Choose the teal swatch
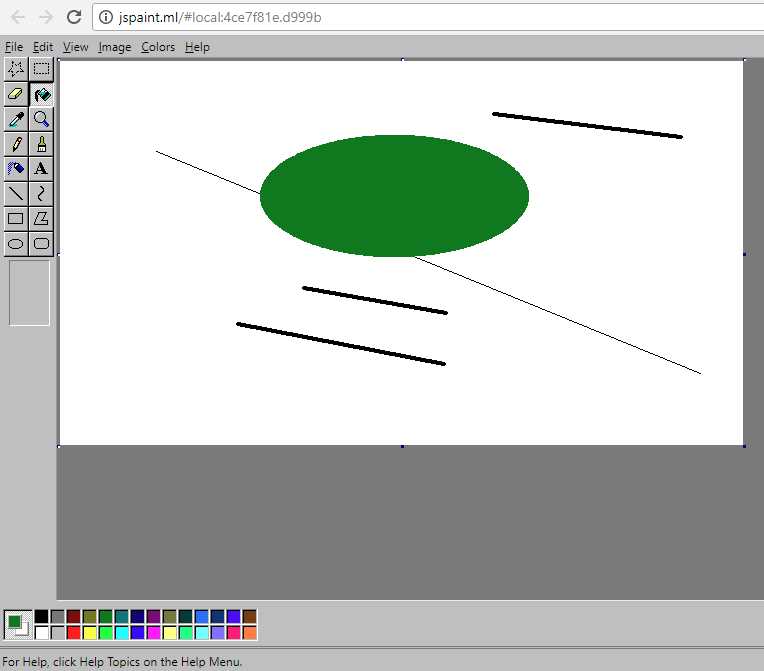Image resolution: width=764 pixels, height=671 pixels. (x=122, y=616)
